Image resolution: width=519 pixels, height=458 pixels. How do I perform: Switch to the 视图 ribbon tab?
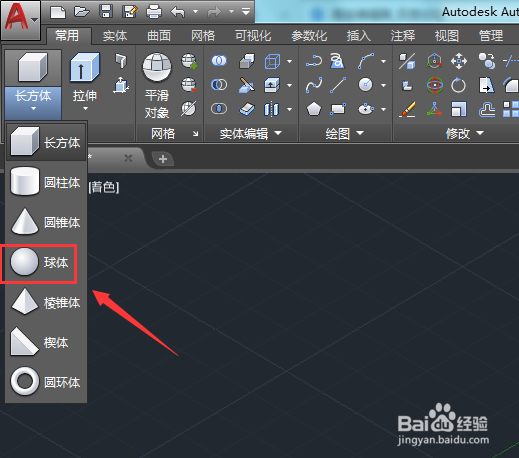tap(447, 36)
